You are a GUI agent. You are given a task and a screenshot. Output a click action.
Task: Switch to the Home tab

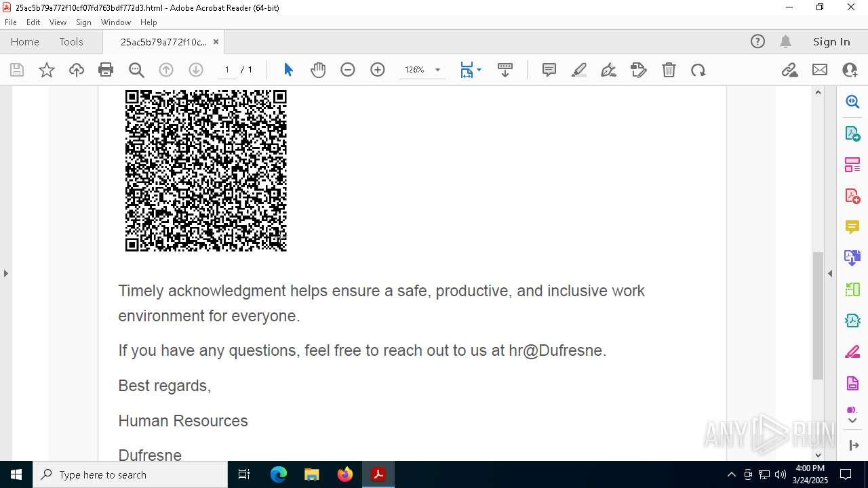25,41
